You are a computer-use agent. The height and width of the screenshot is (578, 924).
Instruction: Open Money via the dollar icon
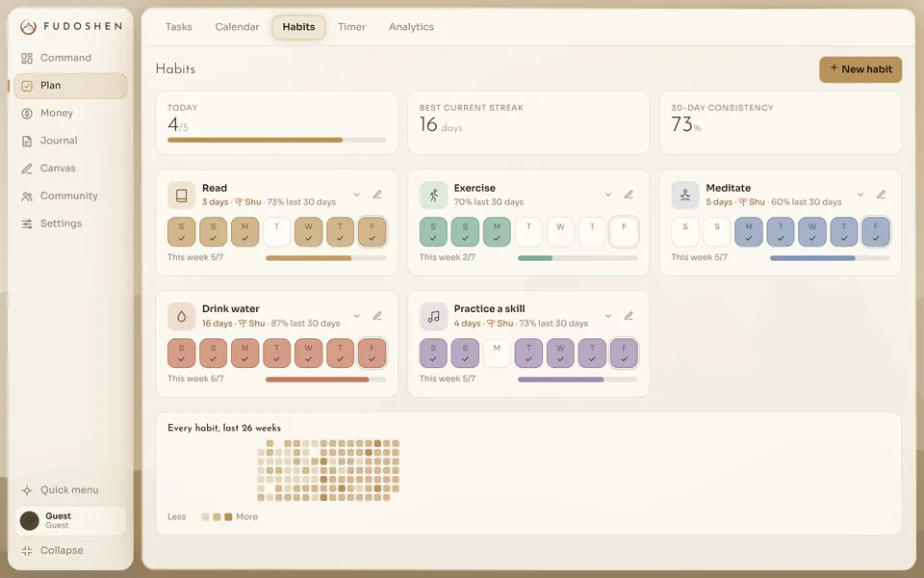coord(27,114)
